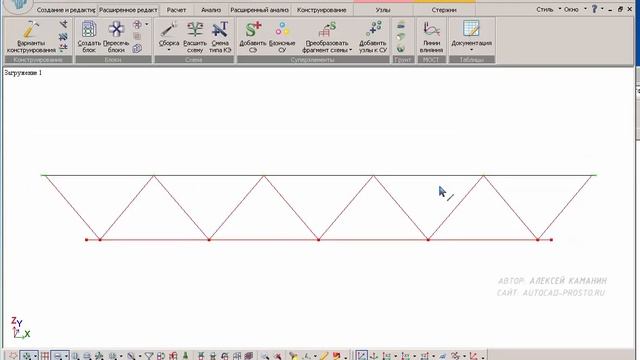Open the Конструирование ribbon tab
The width and height of the screenshot is (640, 360).
pyautogui.click(x=322, y=10)
